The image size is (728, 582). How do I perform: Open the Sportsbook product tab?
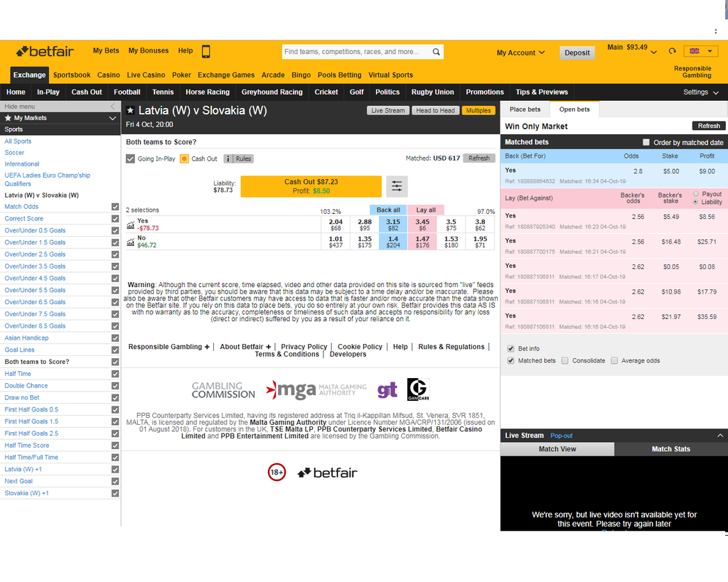(x=72, y=75)
